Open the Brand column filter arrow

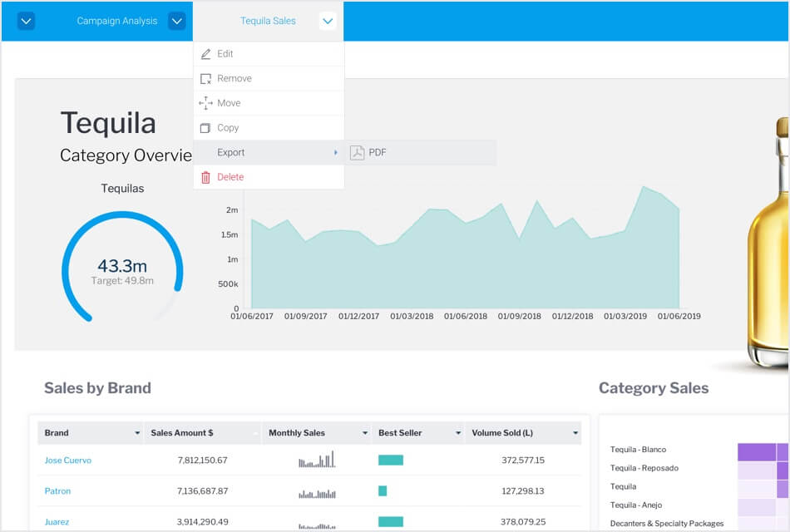pyautogui.click(x=137, y=433)
